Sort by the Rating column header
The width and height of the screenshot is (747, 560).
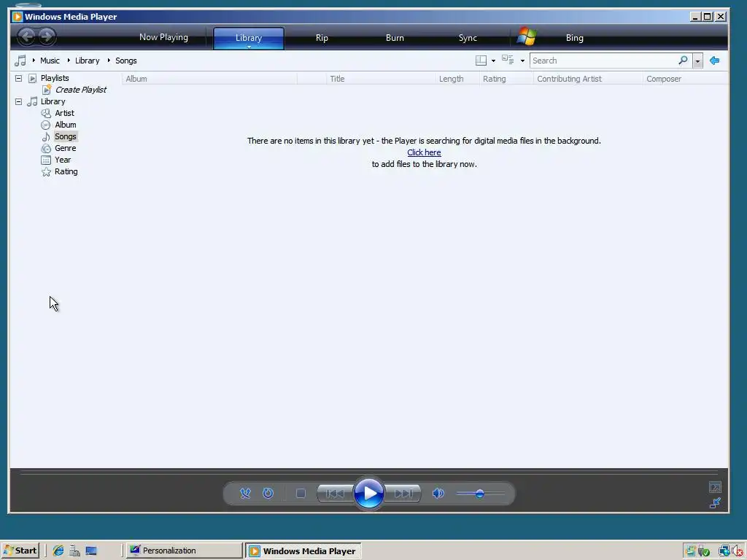(506, 79)
